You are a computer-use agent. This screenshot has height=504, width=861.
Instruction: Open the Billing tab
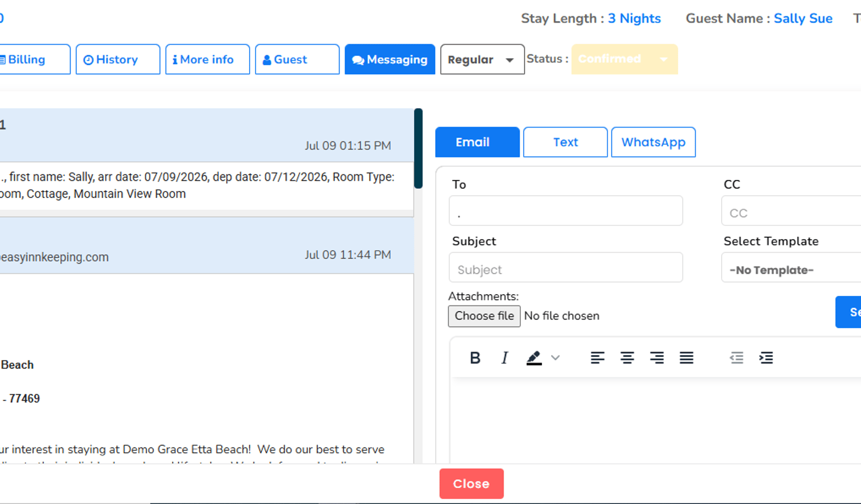(x=34, y=59)
